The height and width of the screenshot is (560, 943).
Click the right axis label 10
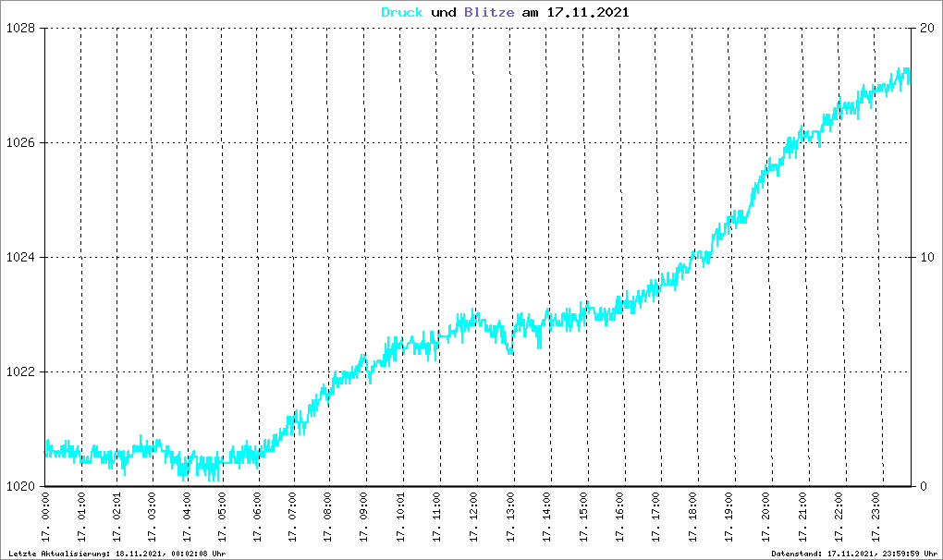click(x=927, y=258)
